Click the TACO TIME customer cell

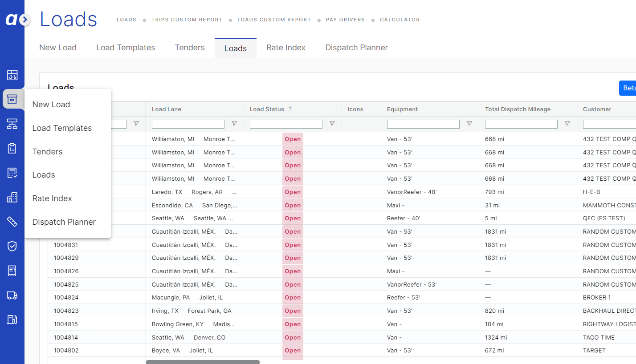pos(599,337)
